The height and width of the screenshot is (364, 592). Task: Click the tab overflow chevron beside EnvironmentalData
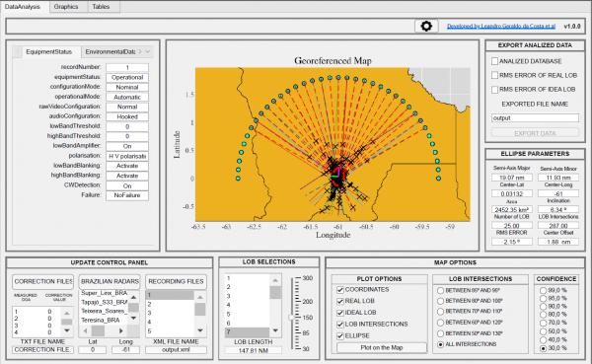tap(140, 51)
